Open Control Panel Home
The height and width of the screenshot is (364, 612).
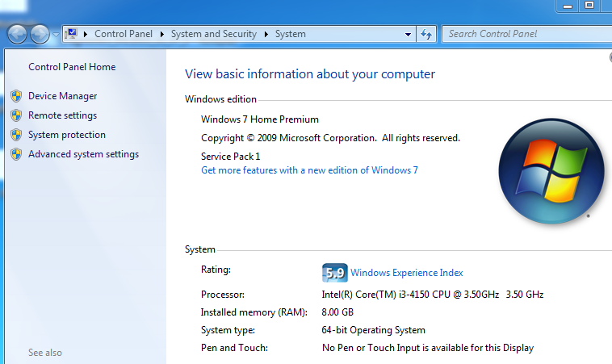click(72, 67)
